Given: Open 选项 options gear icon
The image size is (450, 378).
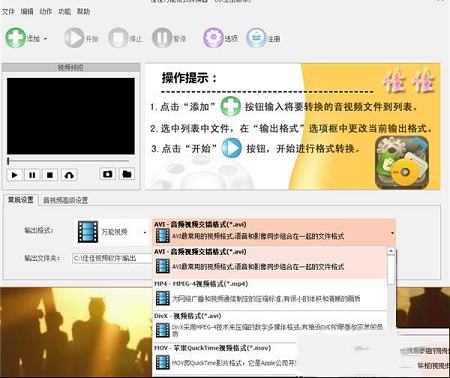Looking at the screenshot, I should [213, 38].
